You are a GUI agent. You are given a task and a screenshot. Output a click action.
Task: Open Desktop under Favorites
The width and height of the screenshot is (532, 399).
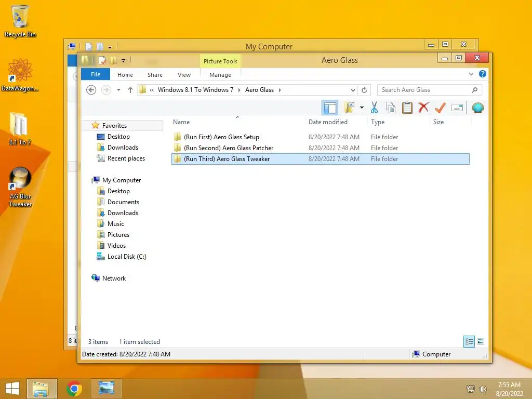(118, 137)
